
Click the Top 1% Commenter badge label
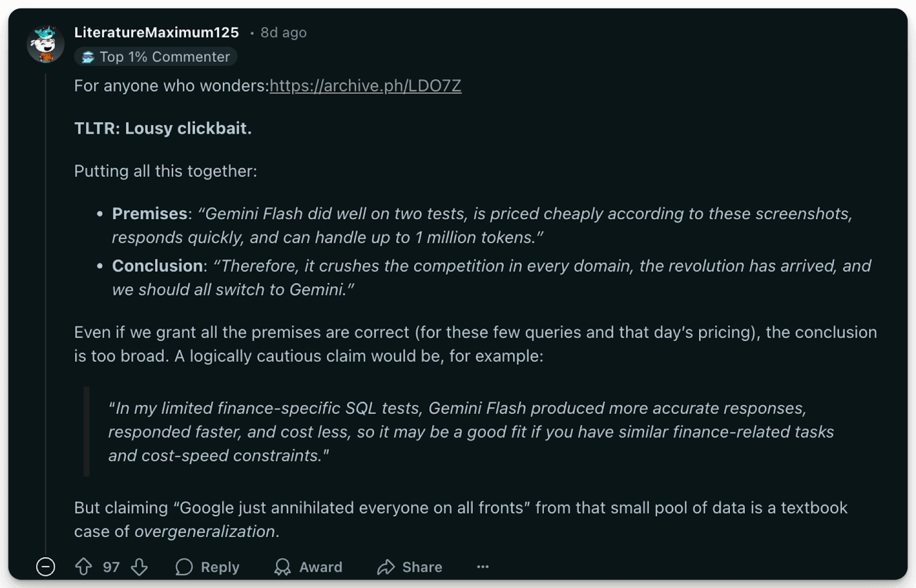pyautogui.click(x=165, y=56)
